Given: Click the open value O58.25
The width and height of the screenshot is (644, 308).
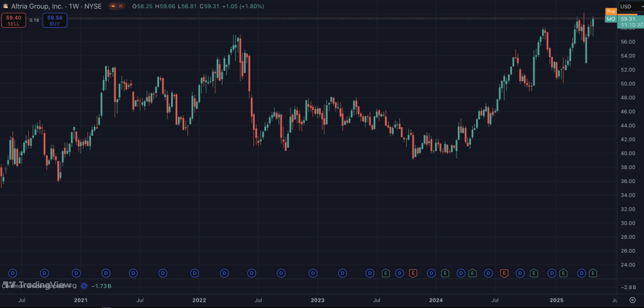Looking at the screenshot, I should [142, 6].
